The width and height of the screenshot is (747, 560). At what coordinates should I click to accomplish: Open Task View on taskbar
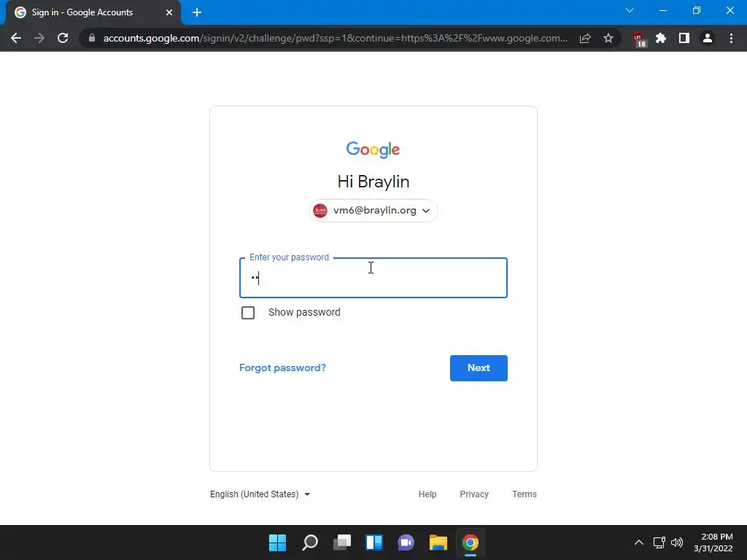(341, 542)
